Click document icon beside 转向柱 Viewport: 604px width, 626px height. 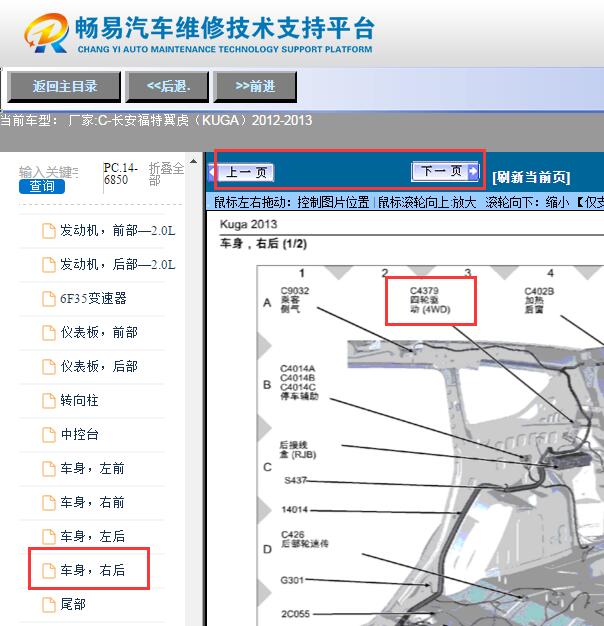49,400
